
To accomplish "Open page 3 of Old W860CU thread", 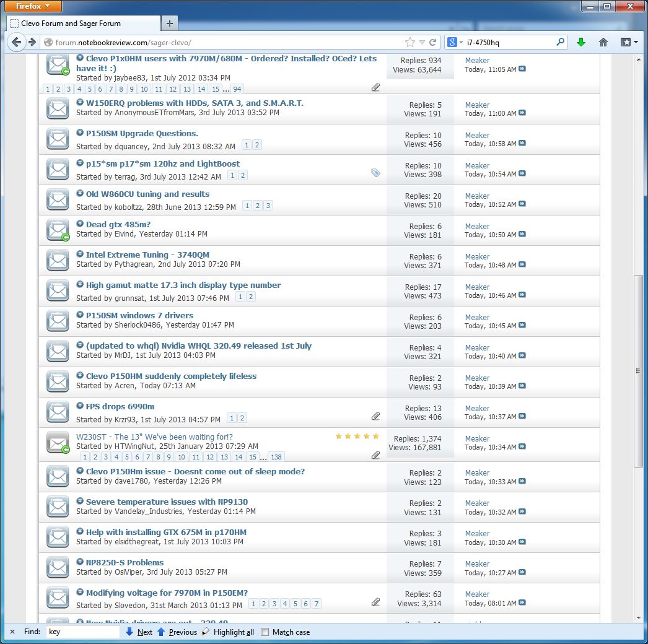I will 268,206.
